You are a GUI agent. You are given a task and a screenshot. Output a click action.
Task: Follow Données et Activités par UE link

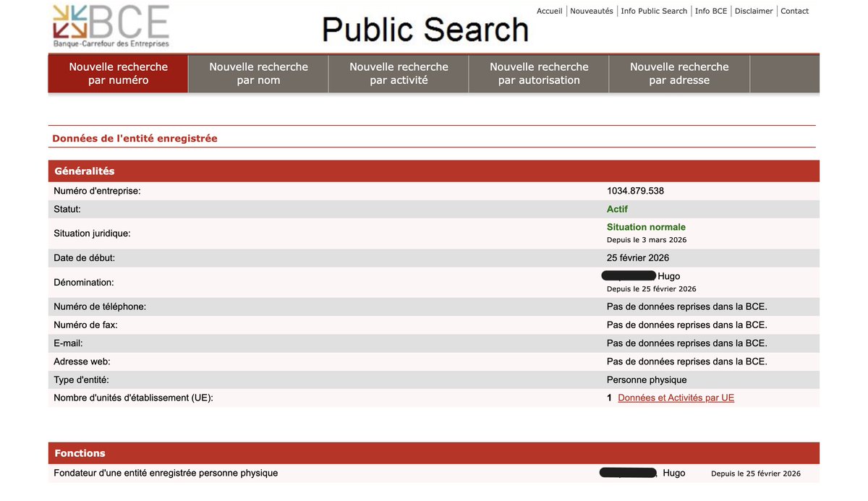[676, 398]
